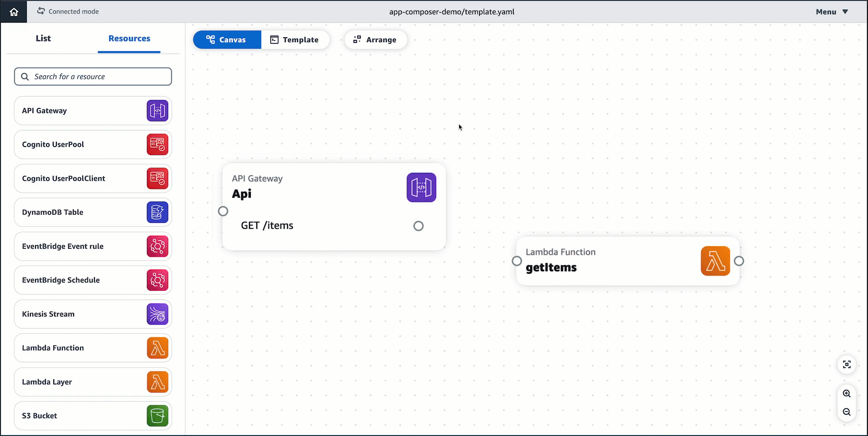Switch to the List tab

(43, 39)
